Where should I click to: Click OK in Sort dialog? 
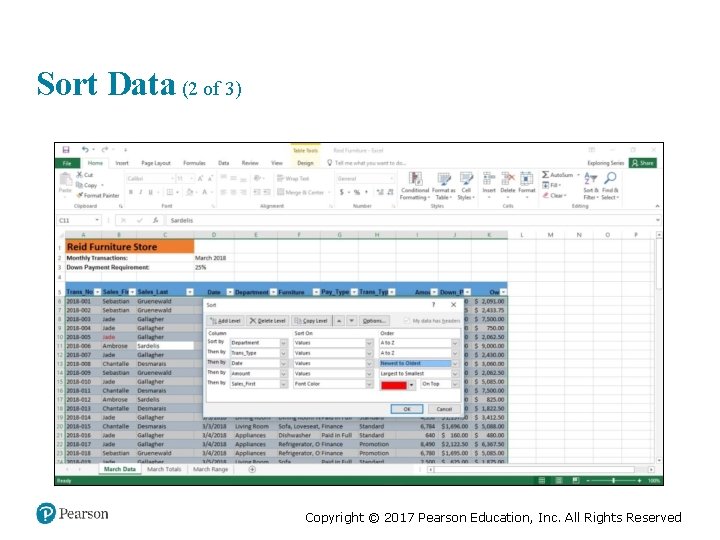(x=407, y=409)
